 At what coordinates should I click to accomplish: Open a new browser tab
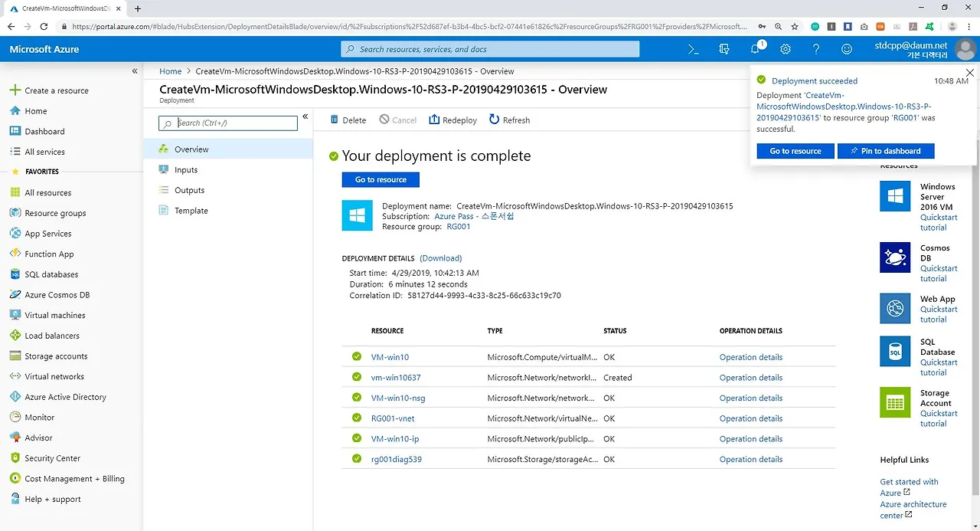(x=138, y=8)
